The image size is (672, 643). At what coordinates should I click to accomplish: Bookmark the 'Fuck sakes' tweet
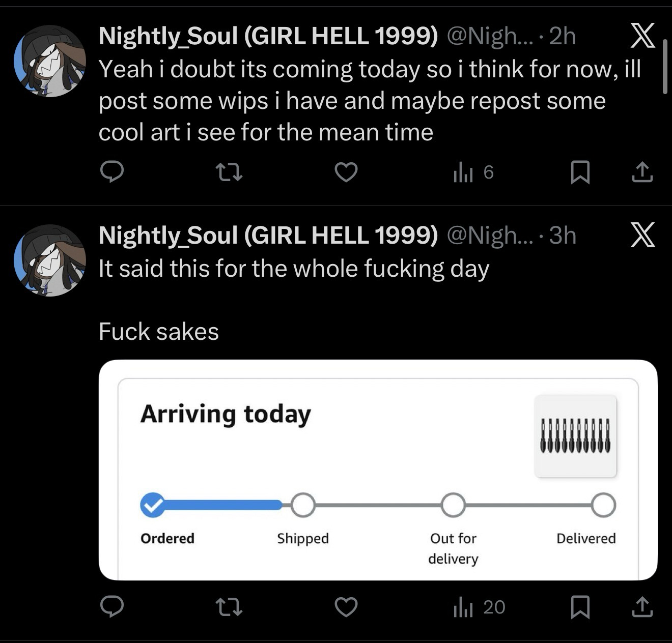[580, 607]
